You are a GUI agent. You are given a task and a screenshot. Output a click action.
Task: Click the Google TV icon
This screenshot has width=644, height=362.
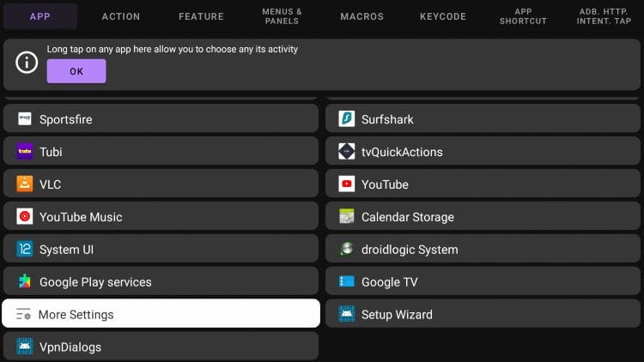[347, 281]
